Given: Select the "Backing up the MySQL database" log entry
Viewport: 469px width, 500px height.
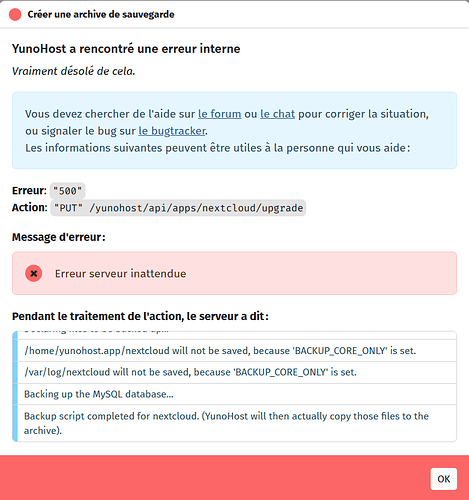Looking at the screenshot, I should 234,394.
